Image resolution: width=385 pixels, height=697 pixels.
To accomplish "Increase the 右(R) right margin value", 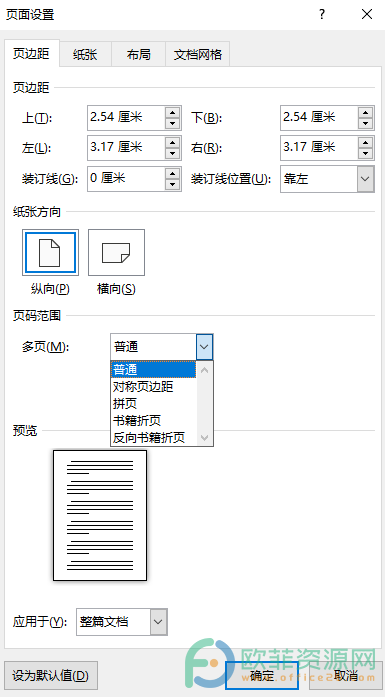I will [x=365, y=143].
